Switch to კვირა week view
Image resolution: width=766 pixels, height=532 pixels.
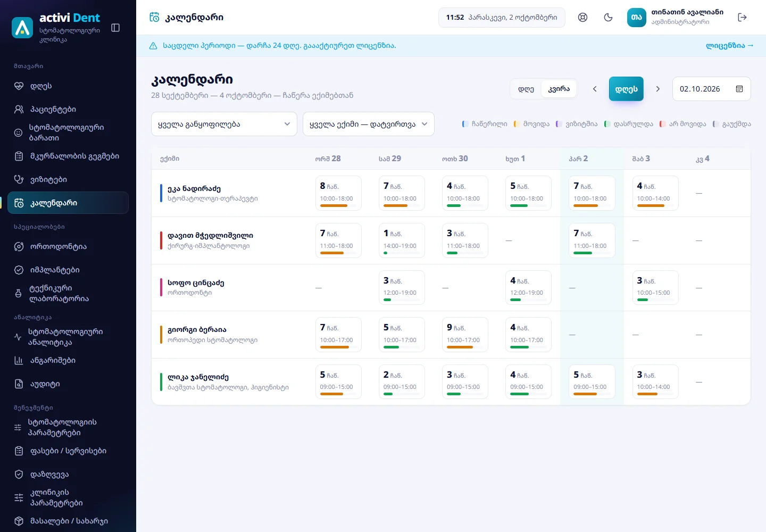[x=559, y=89]
